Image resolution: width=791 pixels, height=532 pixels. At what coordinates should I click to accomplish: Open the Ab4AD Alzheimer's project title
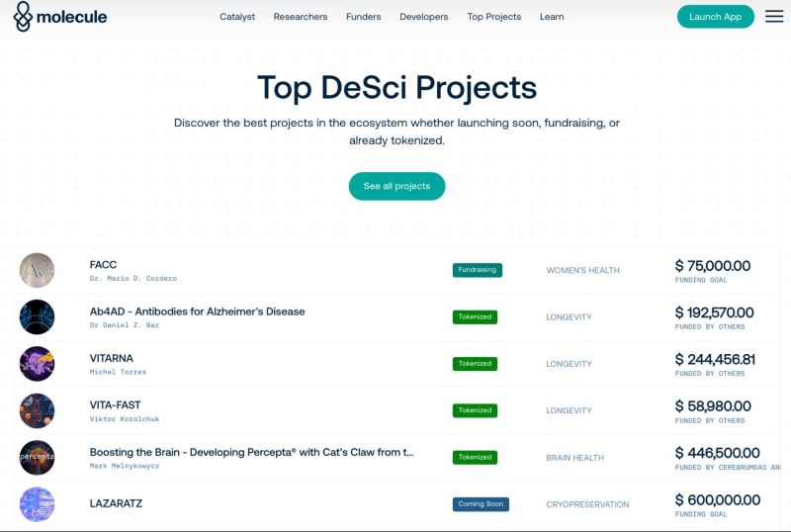point(197,311)
